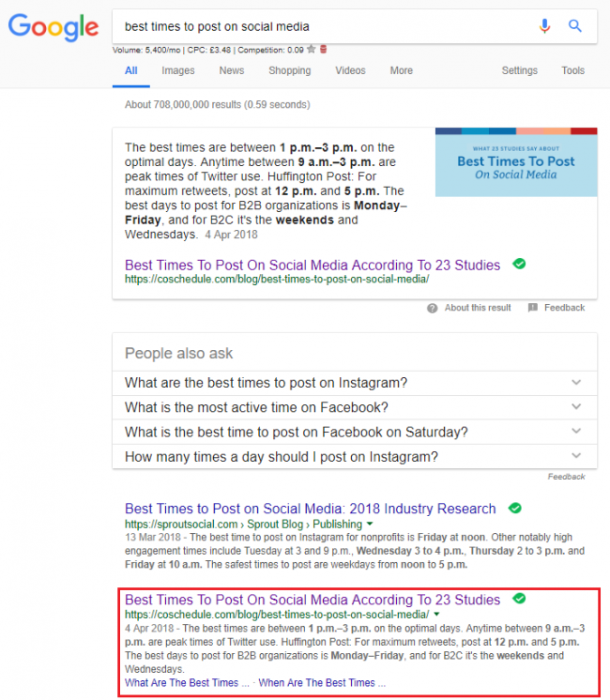610x700 pixels.
Task: Click the question mark icon by About this result
Action: point(433,308)
